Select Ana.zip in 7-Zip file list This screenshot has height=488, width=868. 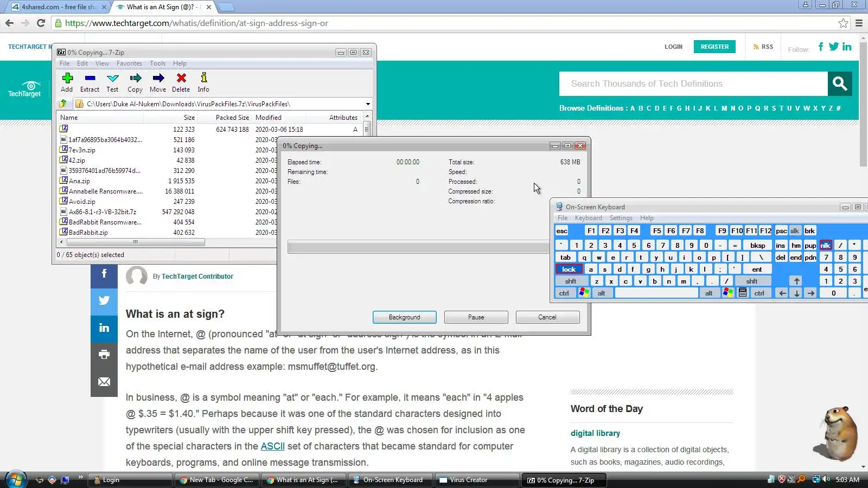79,181
